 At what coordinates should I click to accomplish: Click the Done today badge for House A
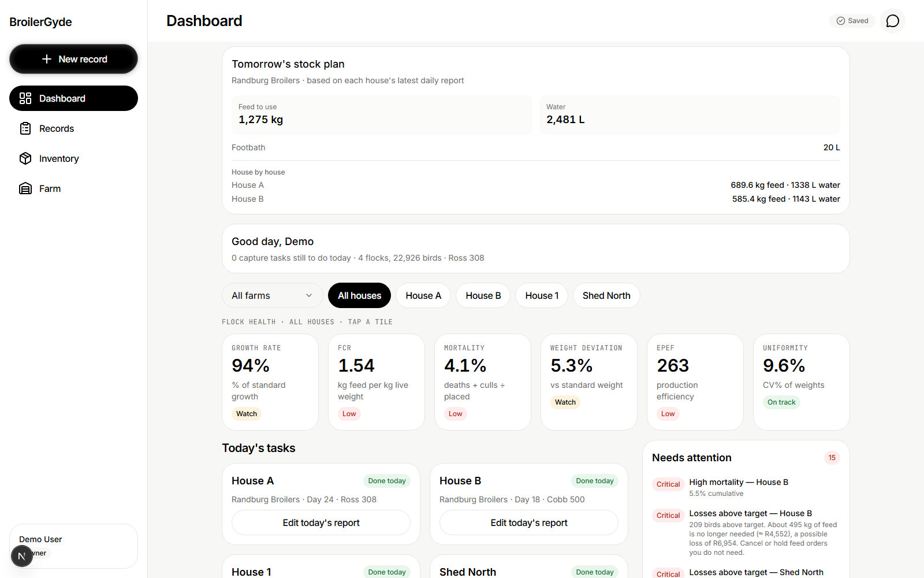[387, 481]
